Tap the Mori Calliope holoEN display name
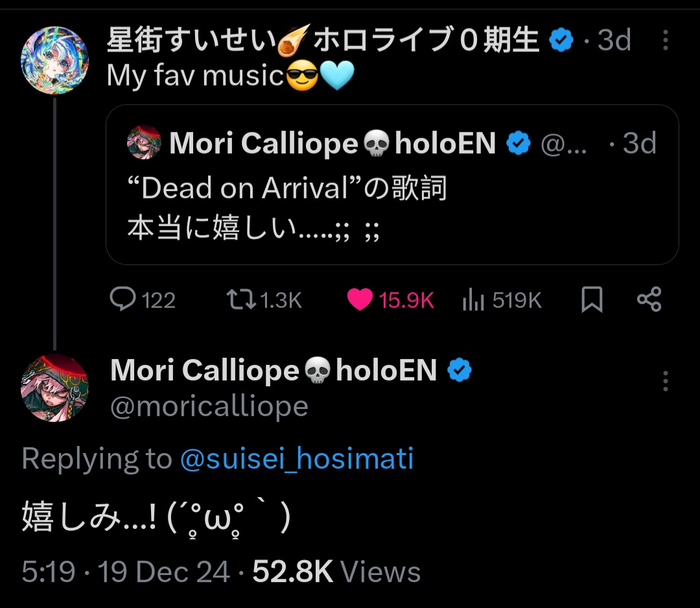Screen dimensions: 700x608 pyautogui.click(x=274, y=370)
